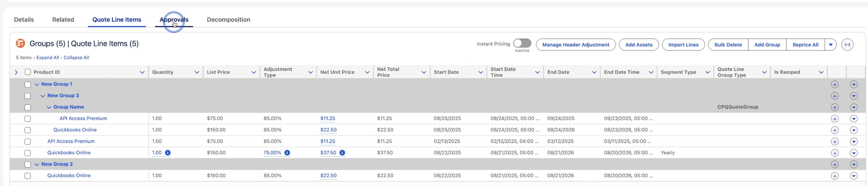
Task: Check the select-all checkbox in the Product ID header
Action: click(x=28, y=72)
